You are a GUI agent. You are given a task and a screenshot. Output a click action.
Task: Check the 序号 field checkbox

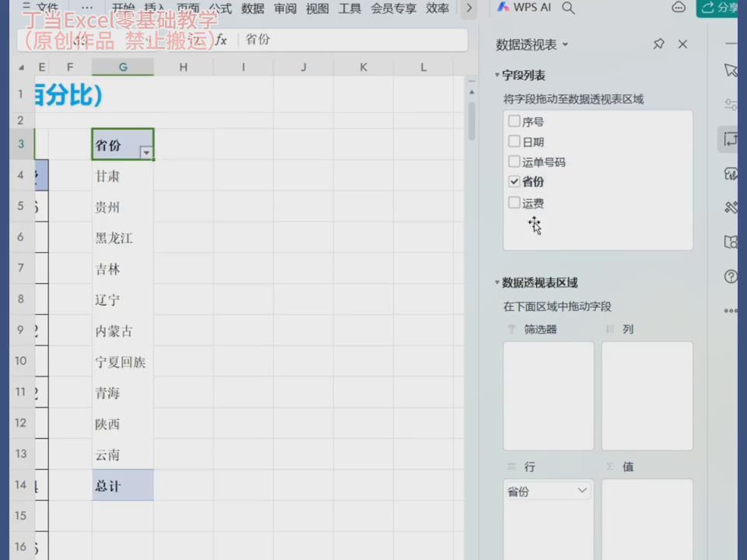pos(514,121)
